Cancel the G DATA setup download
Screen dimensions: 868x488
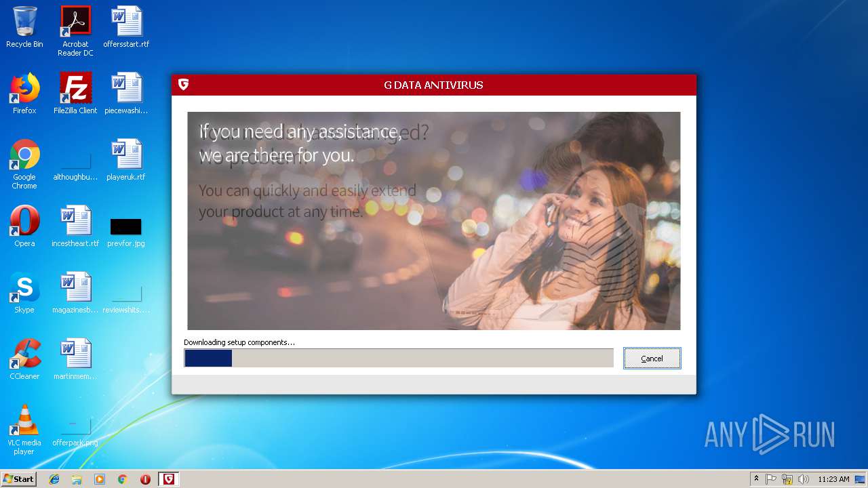pos(652,359)
